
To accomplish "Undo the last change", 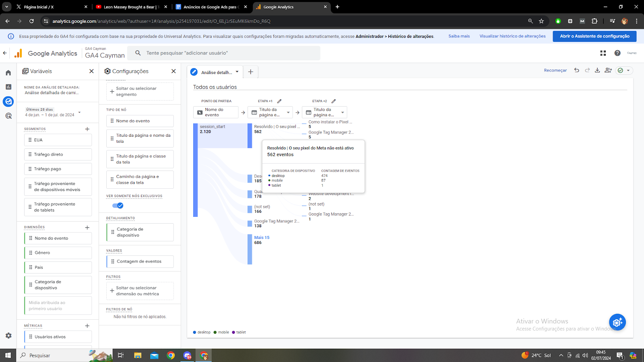I will 576,70.
